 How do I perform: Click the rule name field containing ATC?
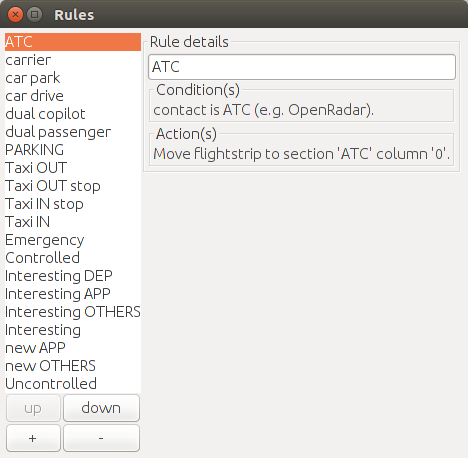click(x=302, y=67)
